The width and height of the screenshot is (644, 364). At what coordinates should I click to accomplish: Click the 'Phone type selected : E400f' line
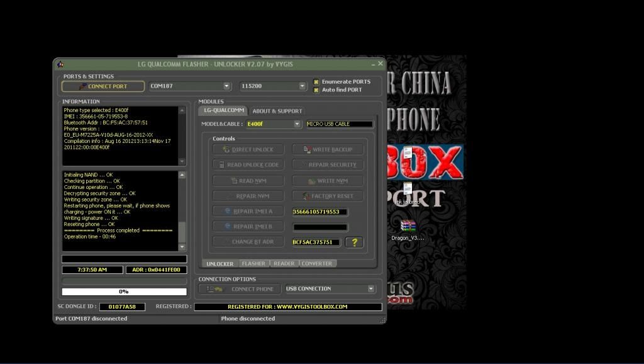pyautogui.click(x=96, y=110)
